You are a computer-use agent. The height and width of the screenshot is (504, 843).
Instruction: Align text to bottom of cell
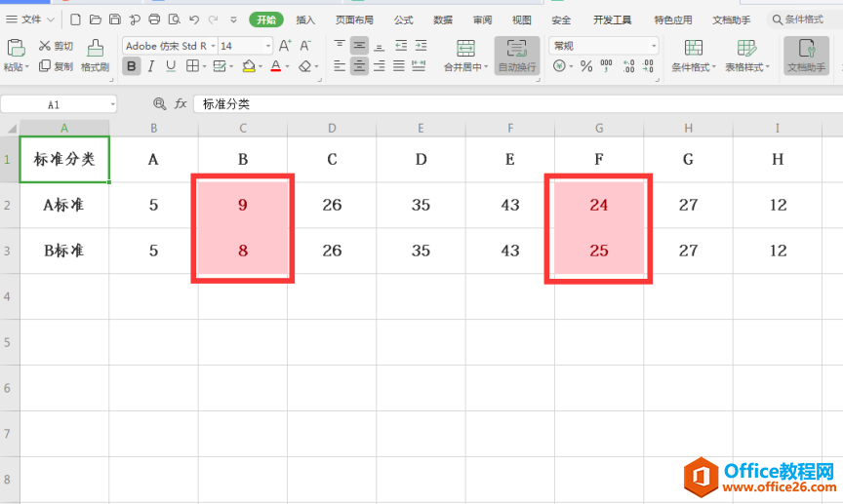point(379,46)
